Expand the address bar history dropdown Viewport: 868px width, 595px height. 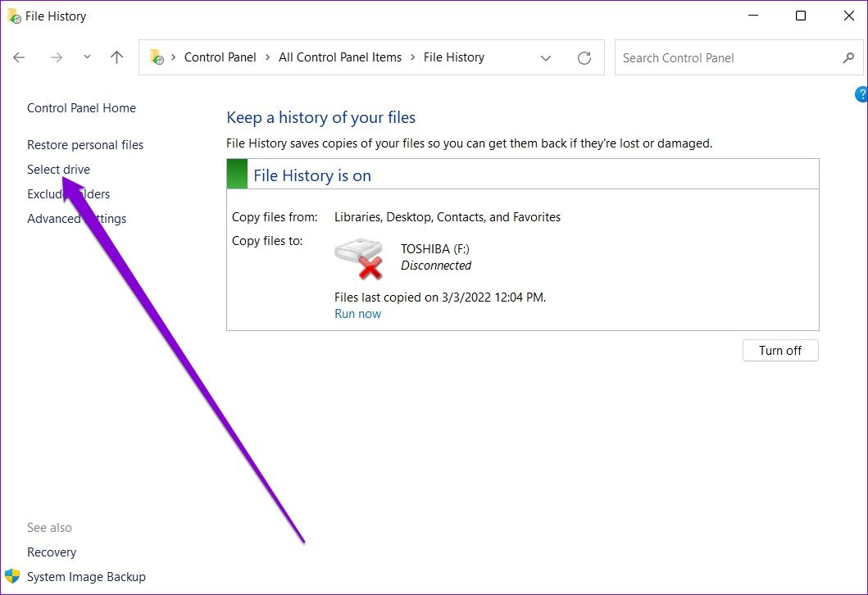point(546,57)
